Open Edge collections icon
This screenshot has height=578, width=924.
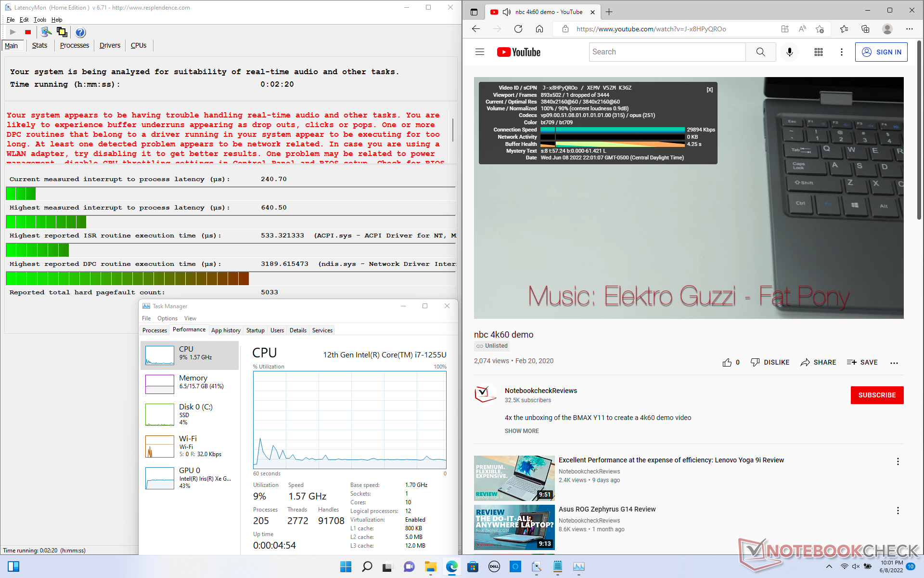coord(865,29)
